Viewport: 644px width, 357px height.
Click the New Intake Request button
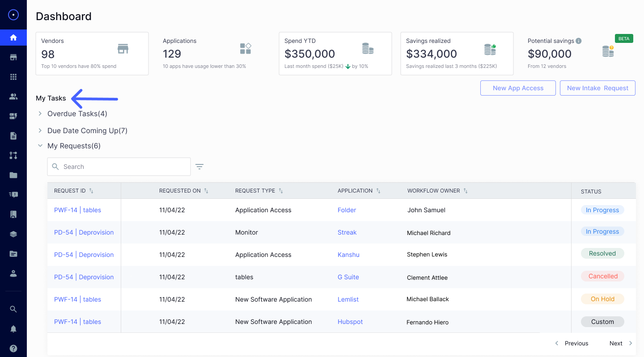tap(597, 88)
